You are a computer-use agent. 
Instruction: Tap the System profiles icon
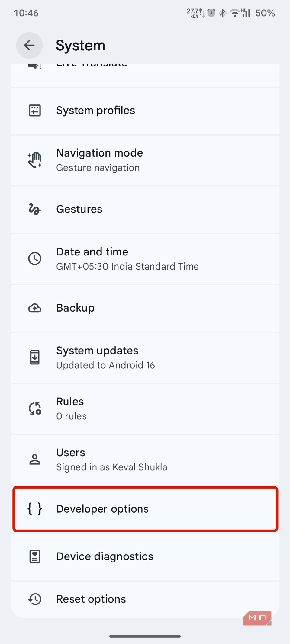pyautogui.click(x=35, y=111)
